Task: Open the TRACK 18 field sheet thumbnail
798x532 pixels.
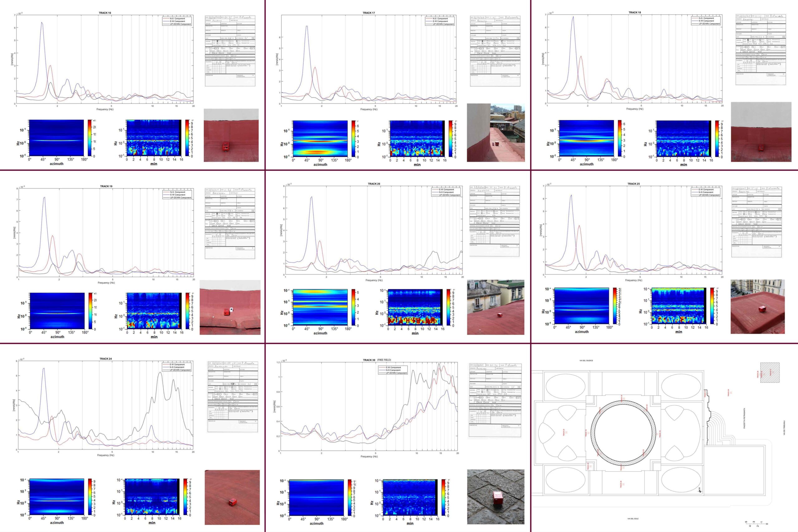Action: coord(760,50)
